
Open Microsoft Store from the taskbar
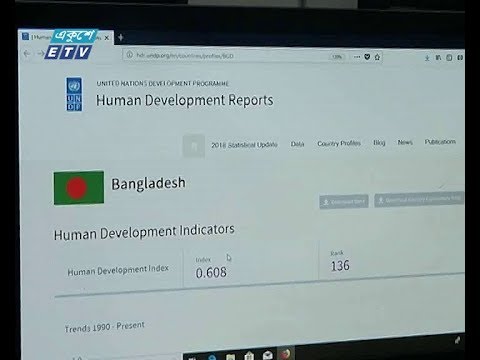tap(249, 356)
